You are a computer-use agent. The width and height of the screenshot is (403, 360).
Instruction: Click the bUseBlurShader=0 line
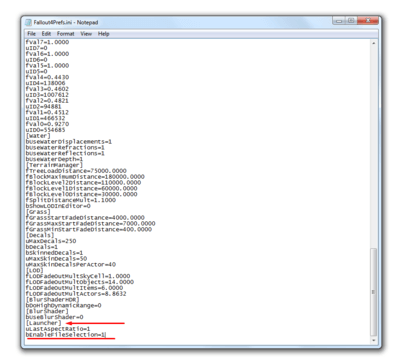pyautogui.click(x=54, y=317)
